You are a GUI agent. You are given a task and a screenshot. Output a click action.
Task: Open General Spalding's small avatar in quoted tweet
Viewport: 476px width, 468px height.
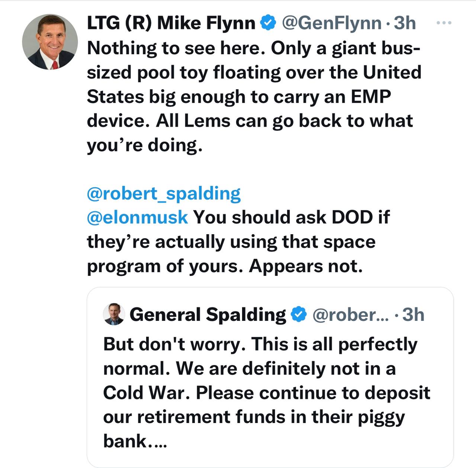(114, 314)
